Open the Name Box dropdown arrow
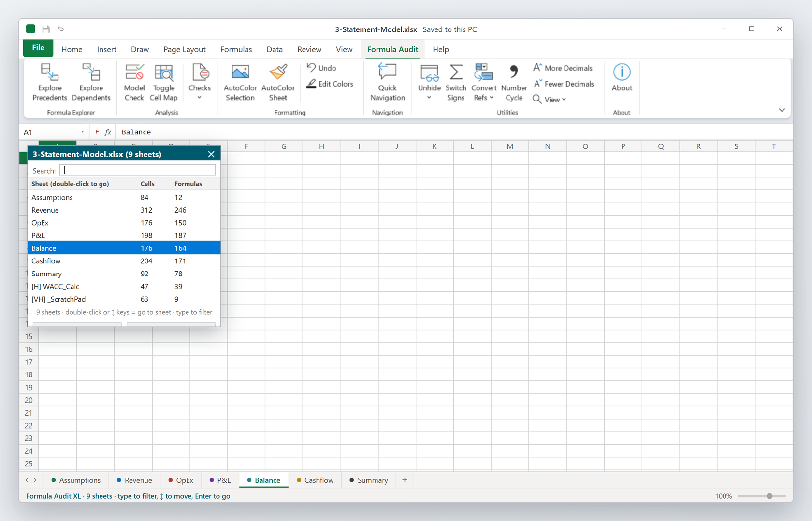The height and width of the screenshot is (521, 812). pos(83,132)
